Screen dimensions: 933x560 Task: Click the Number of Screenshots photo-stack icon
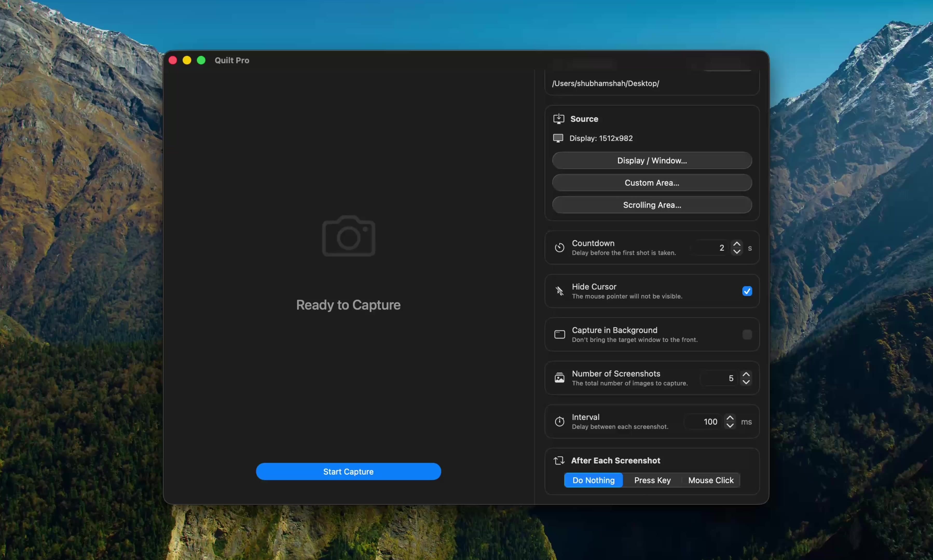point(560,378)
